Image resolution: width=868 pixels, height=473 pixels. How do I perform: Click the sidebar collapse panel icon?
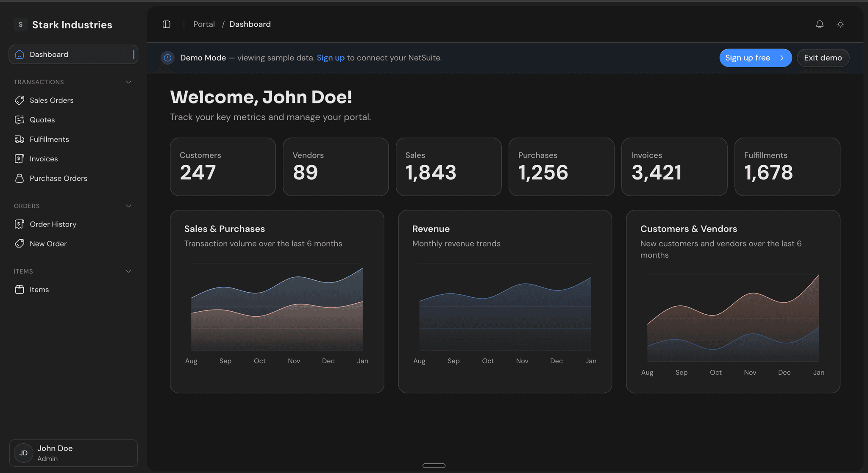[x=166, y=24]
